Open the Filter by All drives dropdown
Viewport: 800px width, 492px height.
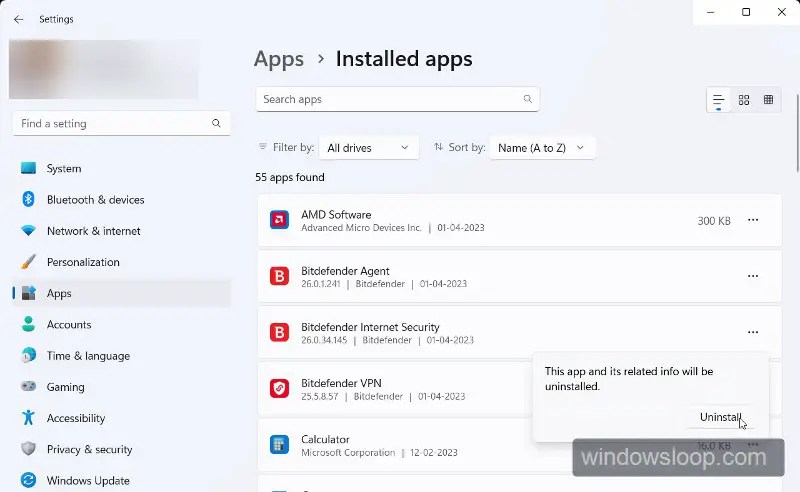(369, 148)
